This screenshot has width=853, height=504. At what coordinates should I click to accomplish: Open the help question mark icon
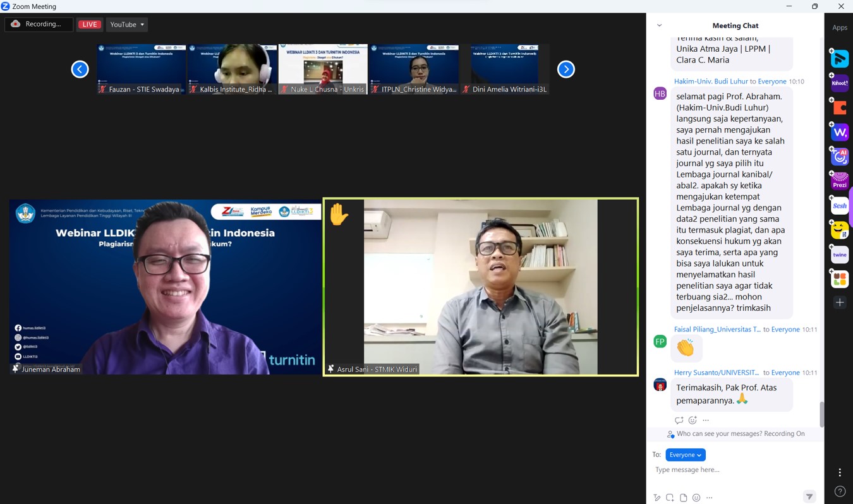pos(840,491)
